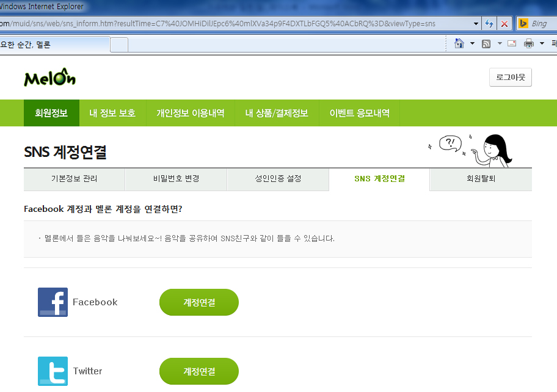
Task: Switch to the 비밀번호 변경 tab
Action: (176, 179)
